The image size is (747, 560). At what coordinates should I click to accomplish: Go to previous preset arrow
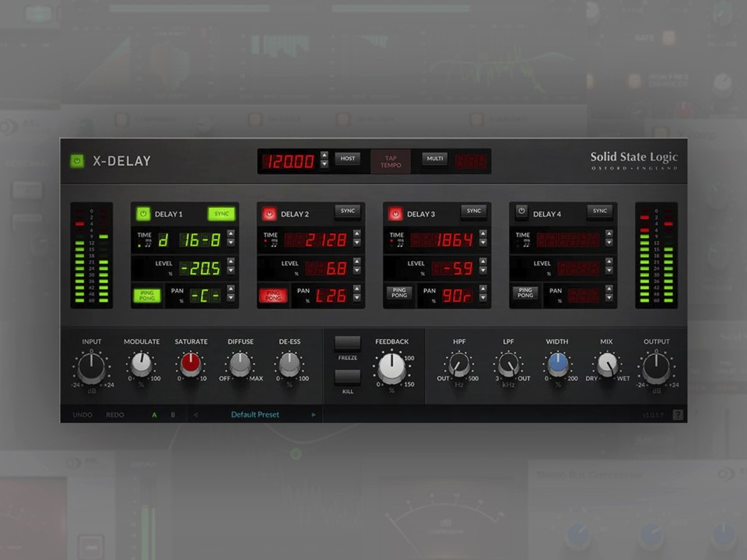coord(195,415)
